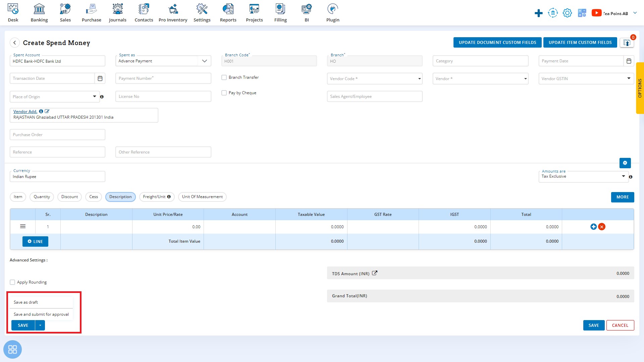This screenshot has width=644, height=362.
Task: Click Save and submit for approval
Action: [41, 314]
